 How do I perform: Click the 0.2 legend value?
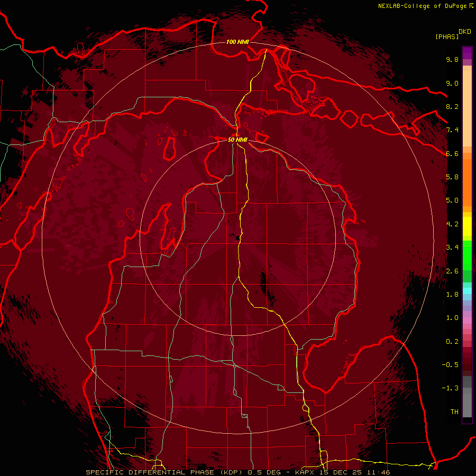point(452,342)
